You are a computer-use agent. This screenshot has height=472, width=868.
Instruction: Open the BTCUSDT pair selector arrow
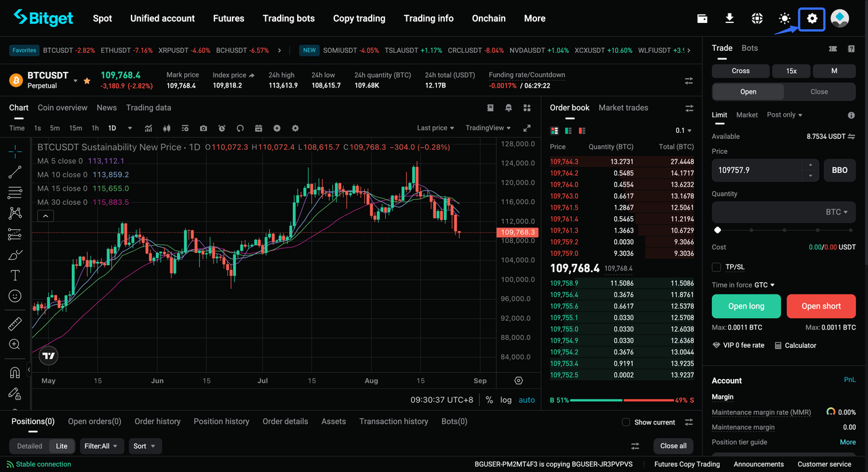pos(75,81)
